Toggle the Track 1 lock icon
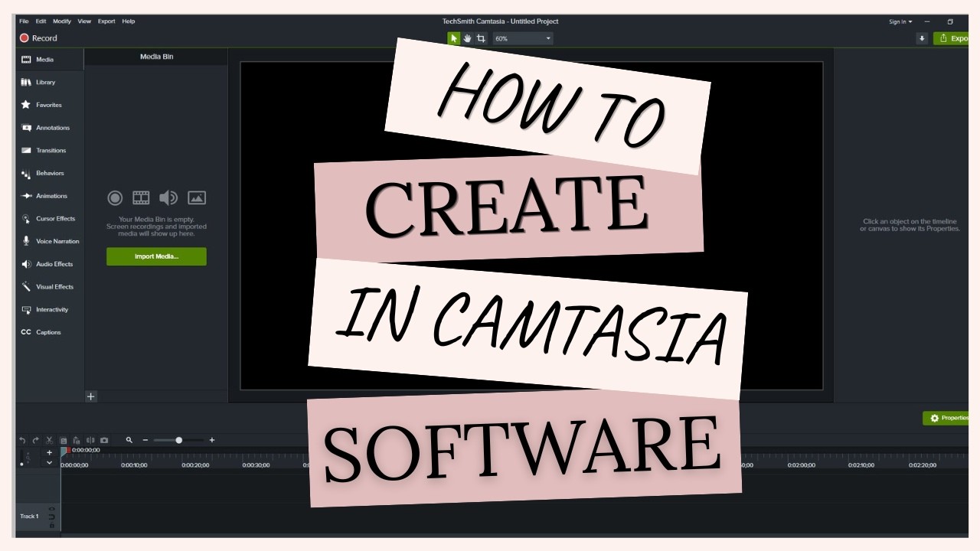The height and width of the screenshot is (551, 980). tap(51, 526)
